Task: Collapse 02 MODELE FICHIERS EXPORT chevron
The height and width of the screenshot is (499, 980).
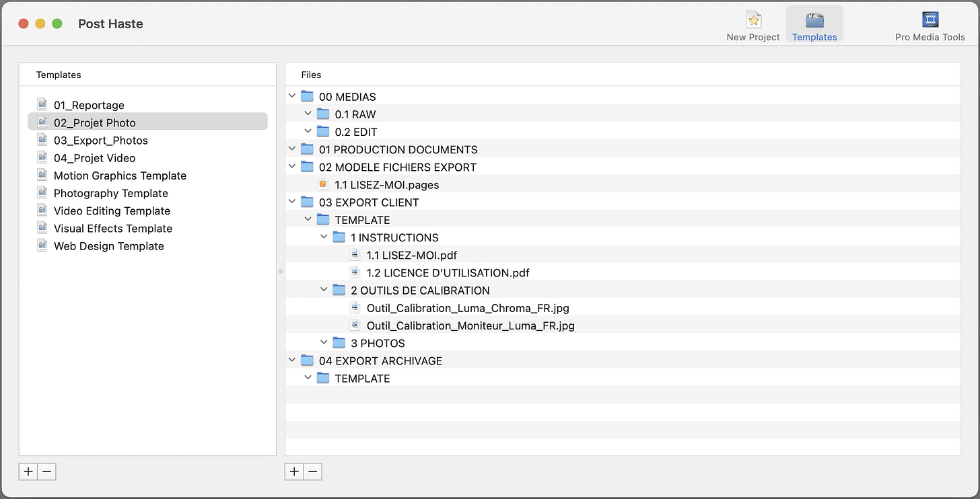Action: point(292,167)
